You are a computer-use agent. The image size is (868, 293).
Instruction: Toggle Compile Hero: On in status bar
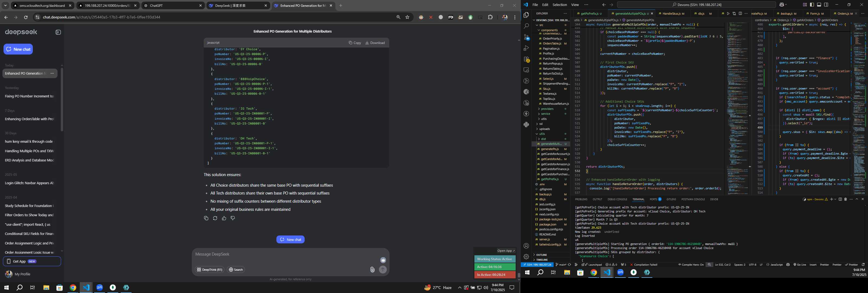(x=691, y=265)
